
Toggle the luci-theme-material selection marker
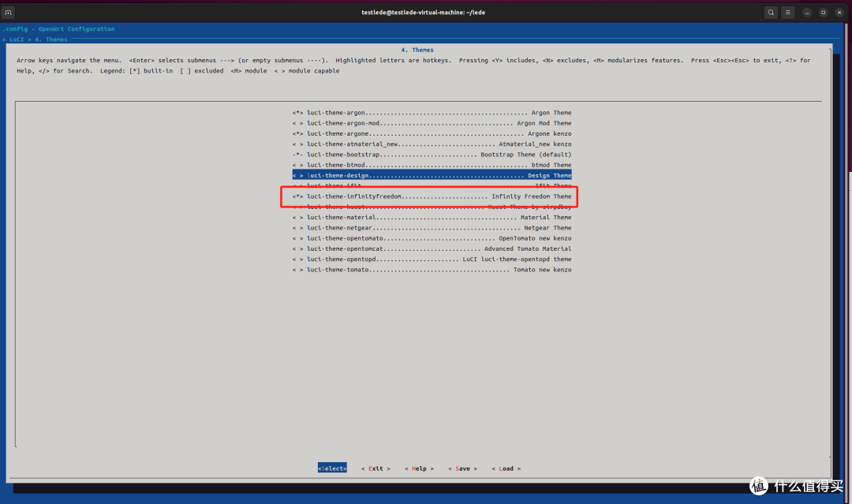[297, 217]
